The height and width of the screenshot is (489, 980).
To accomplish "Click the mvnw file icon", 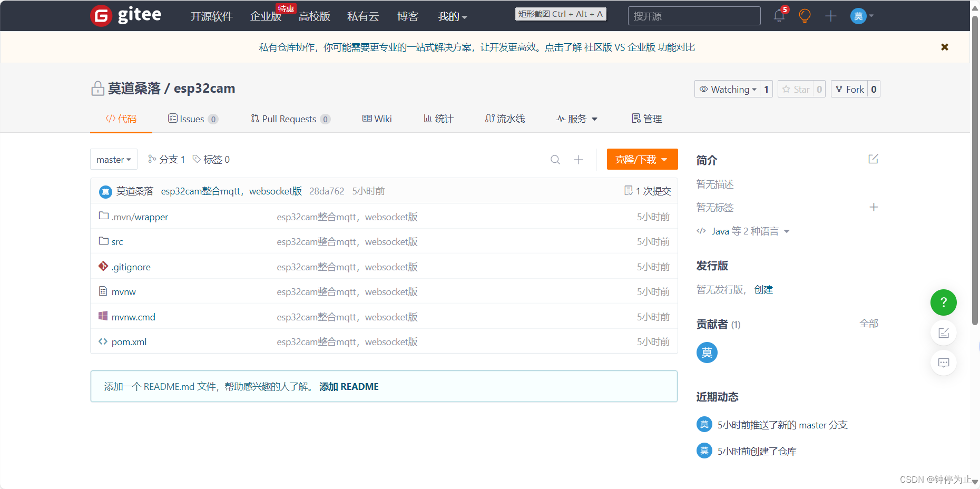I will pos(103,291).
